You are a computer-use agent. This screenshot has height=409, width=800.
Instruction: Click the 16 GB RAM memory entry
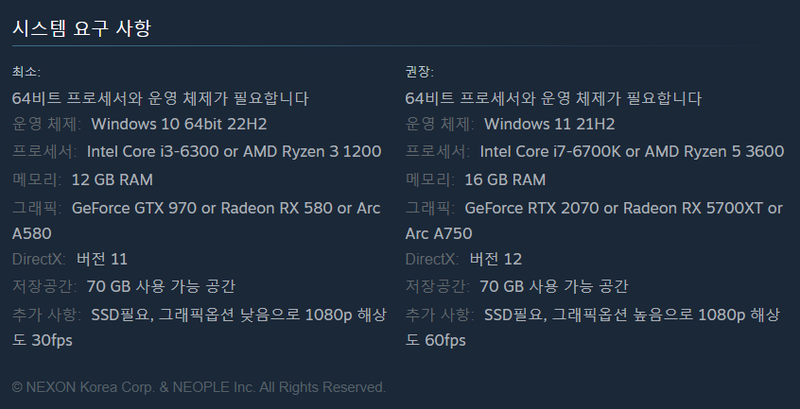505,179
